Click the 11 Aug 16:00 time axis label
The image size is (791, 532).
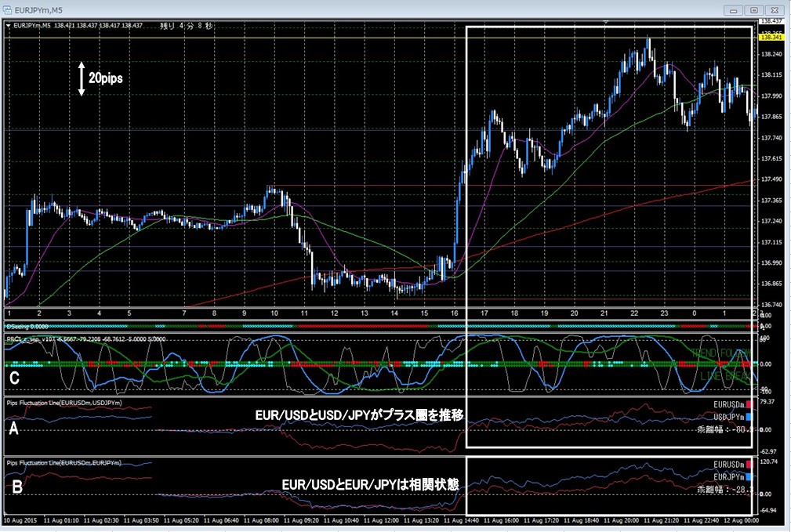coord(502,520)
